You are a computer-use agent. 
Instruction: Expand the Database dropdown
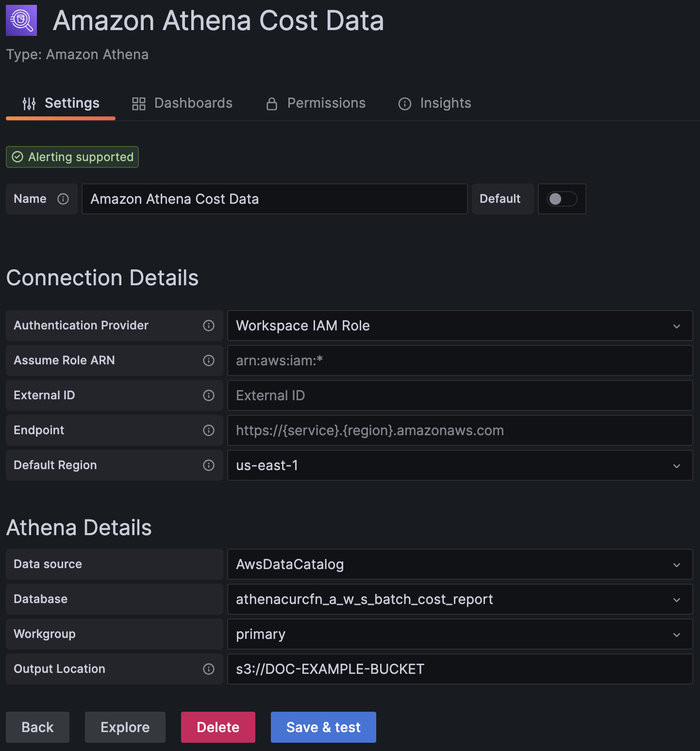point(460,599)
